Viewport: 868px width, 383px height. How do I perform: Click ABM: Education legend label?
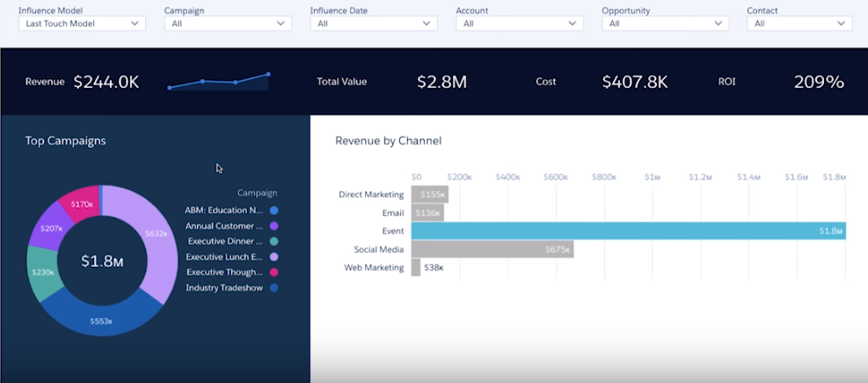pos(223,210)
